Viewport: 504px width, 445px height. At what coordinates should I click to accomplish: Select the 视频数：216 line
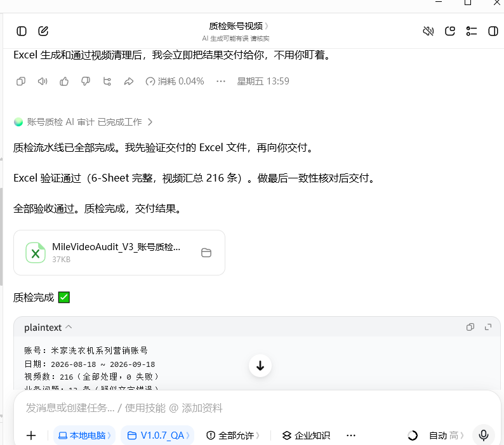(x=91, y=376)
